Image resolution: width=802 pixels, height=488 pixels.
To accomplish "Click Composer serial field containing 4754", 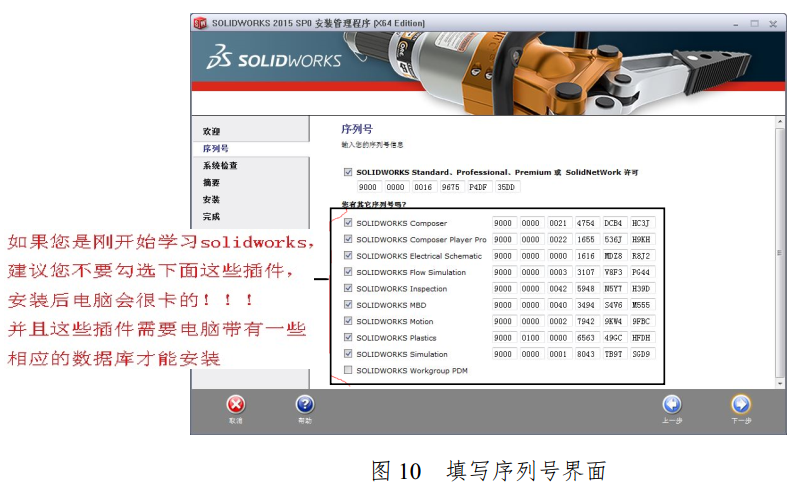I will (x=586, y=223).
